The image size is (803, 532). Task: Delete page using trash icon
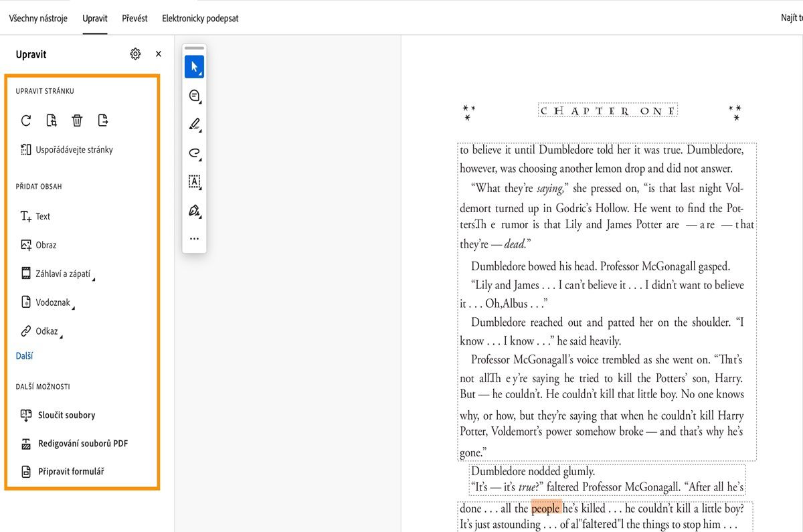[77, 120]
